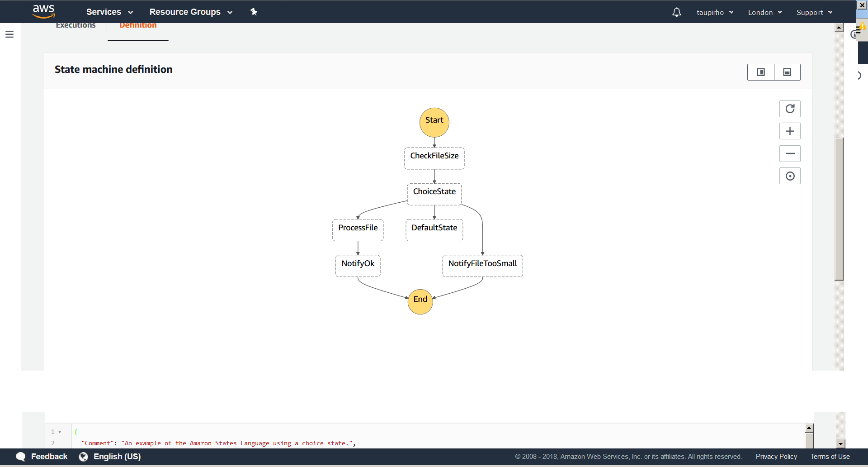The width and height of the screenshot is (868, 467).
Task: Open the taupirho account menu
Action: tap(715, 13)
